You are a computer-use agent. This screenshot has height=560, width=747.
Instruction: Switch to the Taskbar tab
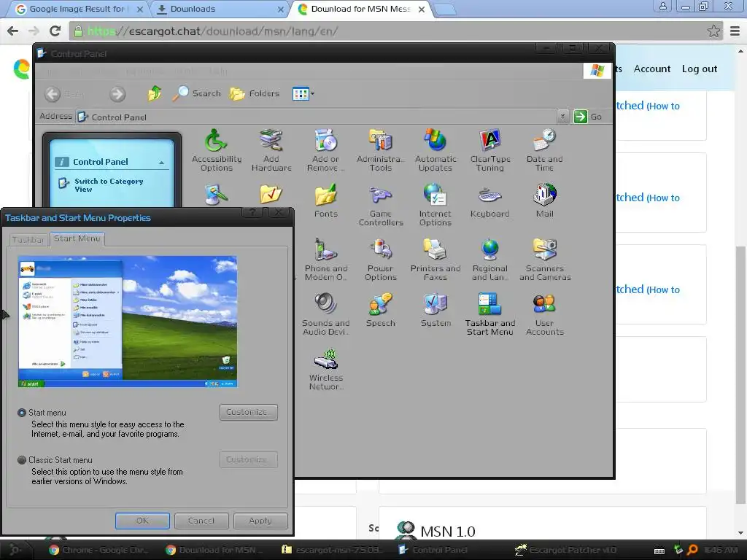(28, 239)
